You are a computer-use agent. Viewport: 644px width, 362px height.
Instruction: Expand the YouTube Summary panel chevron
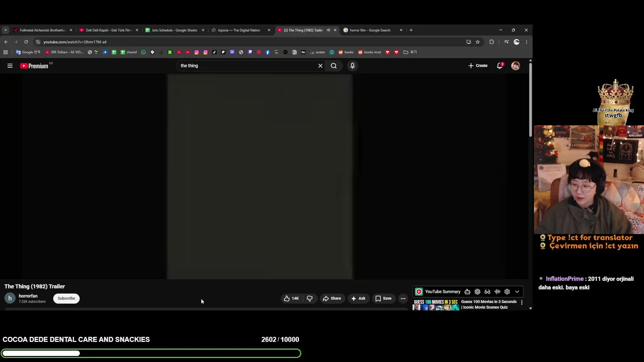(x=517, y=292)
